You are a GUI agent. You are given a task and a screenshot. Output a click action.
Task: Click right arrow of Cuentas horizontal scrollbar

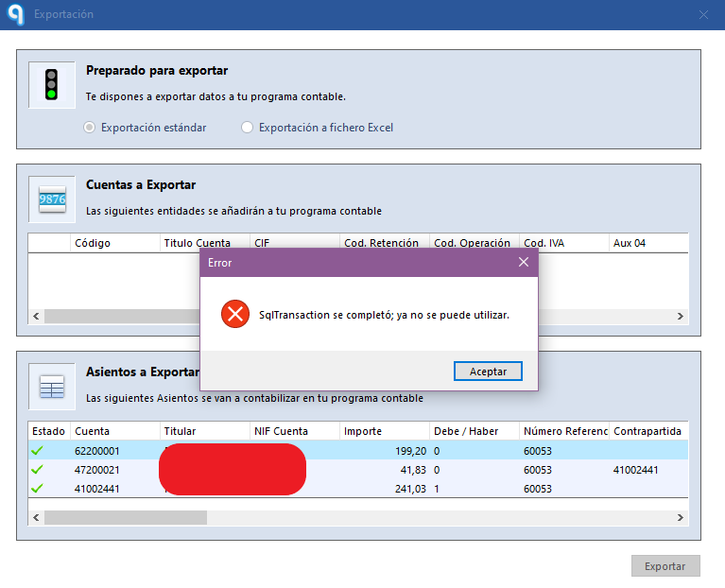pyautogui.click(x=681, y=316)
